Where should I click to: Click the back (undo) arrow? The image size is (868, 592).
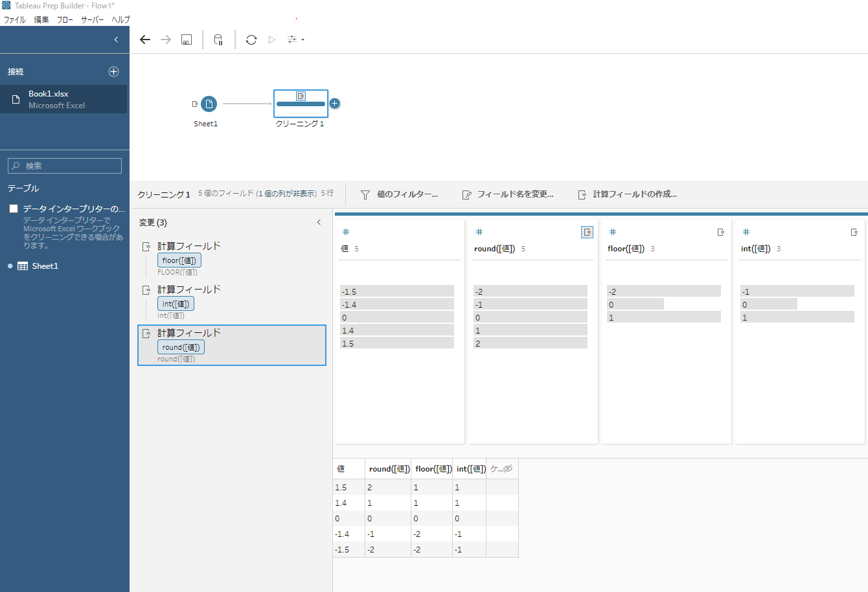click(x=145, y=40)
